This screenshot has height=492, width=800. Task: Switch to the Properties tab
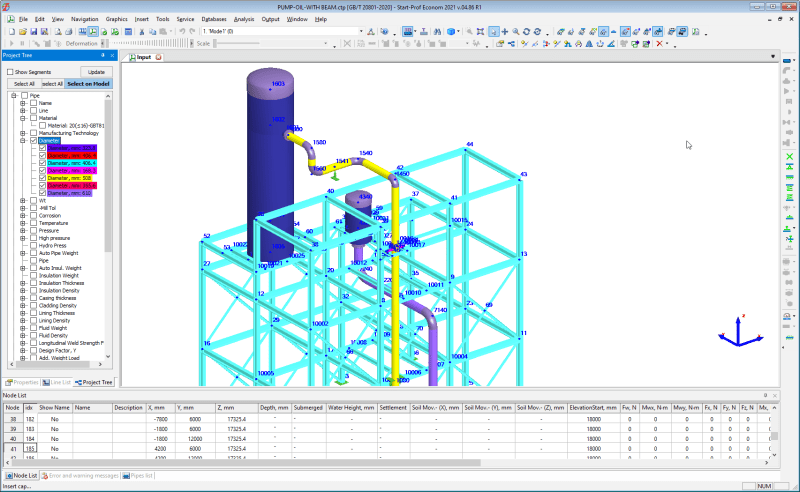click(22, 382)
